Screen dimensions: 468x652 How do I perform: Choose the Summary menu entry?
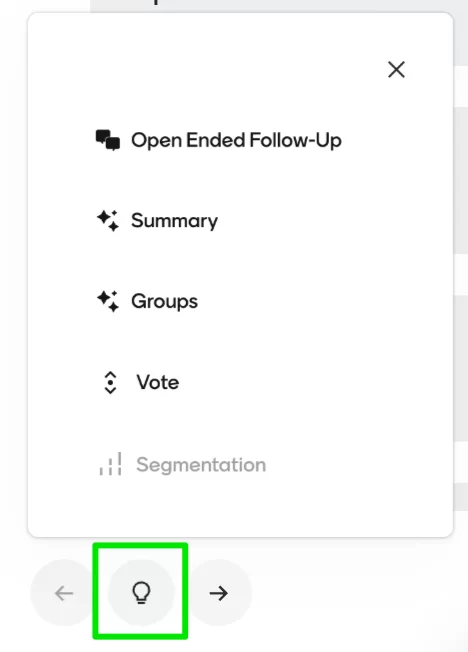tap(157, 221)
